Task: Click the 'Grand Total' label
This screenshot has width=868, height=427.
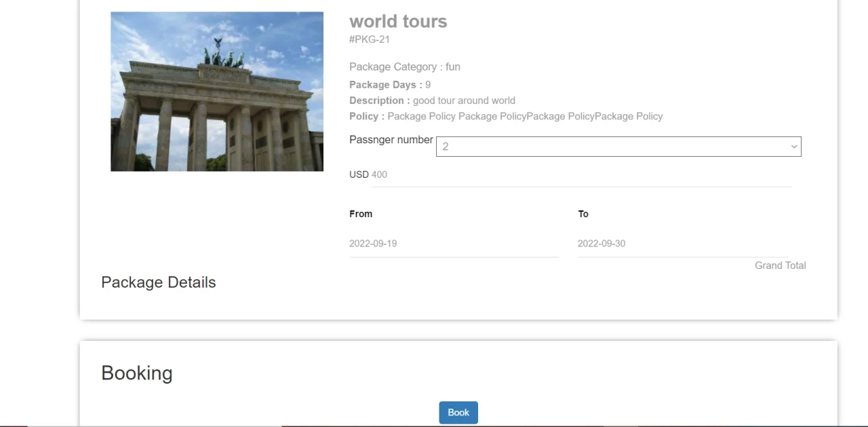Action: 781,265
